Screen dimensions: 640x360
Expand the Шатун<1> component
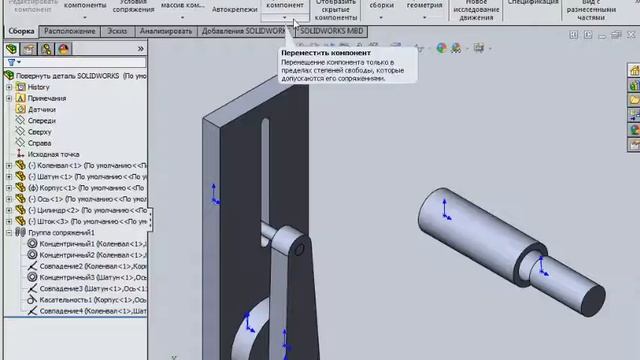(x=9, y=177)
